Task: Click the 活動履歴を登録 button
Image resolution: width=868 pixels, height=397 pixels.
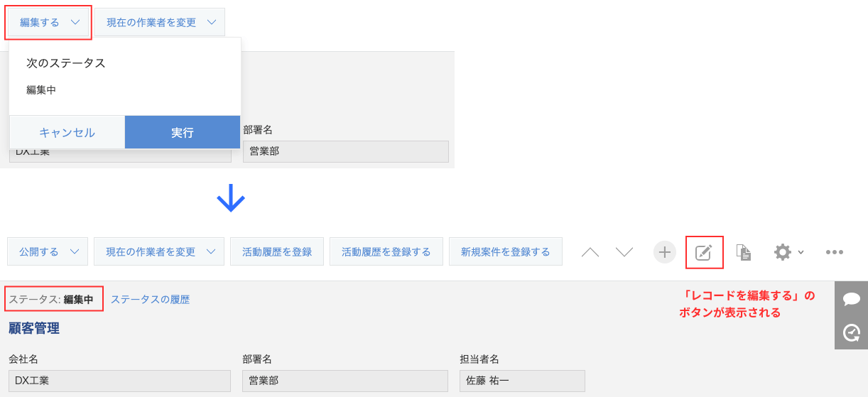Action: point(277,251)
